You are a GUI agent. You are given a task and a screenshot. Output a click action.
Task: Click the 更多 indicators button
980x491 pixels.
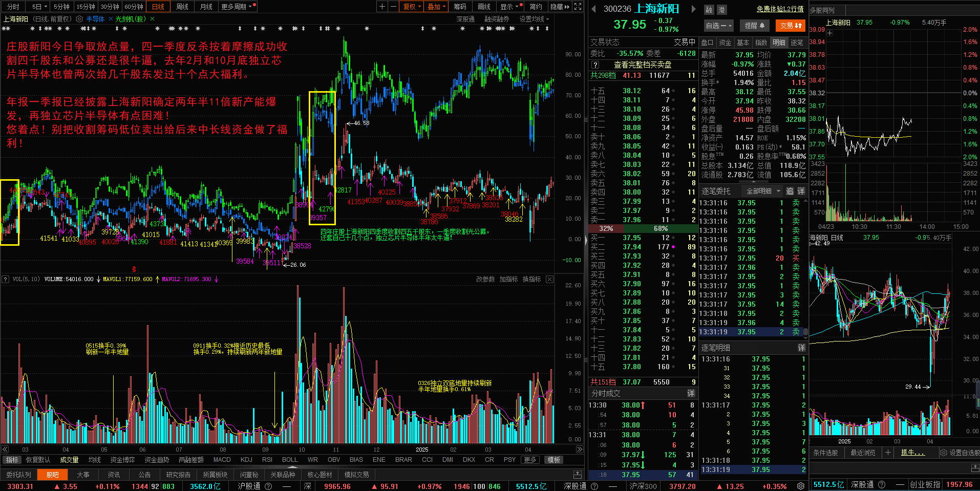click(530, 460)
